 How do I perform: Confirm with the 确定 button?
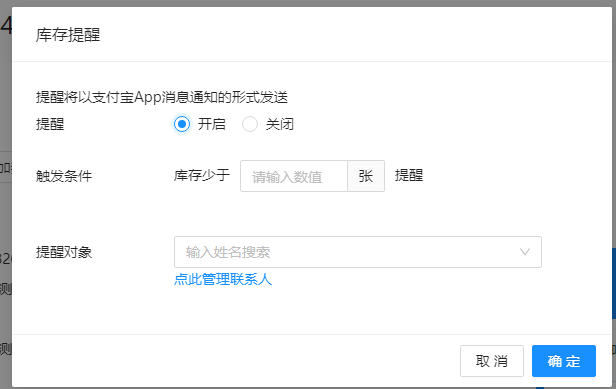pos(564,361)
